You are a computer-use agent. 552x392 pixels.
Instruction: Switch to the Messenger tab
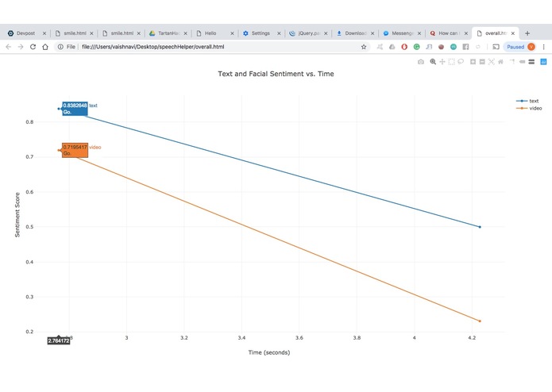[x=401, y=33]
